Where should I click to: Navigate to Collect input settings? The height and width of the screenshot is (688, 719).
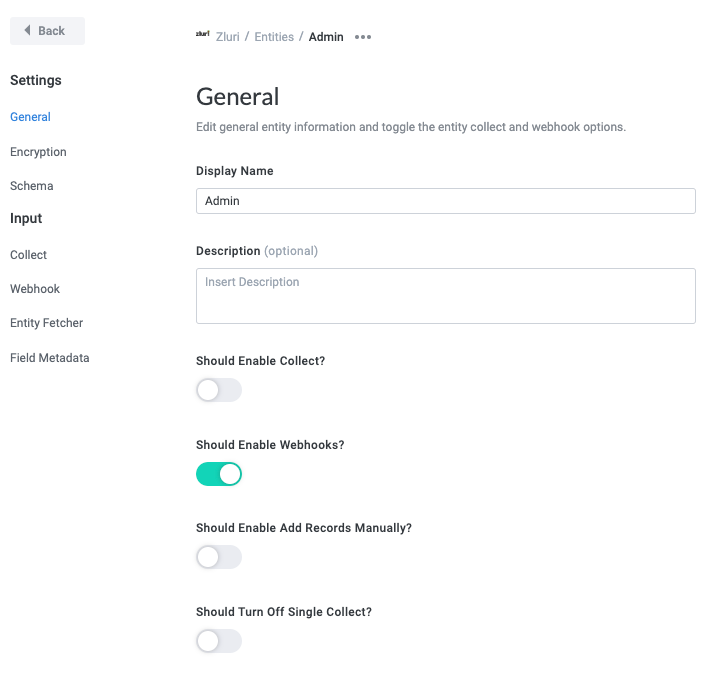tap(28, 255)
